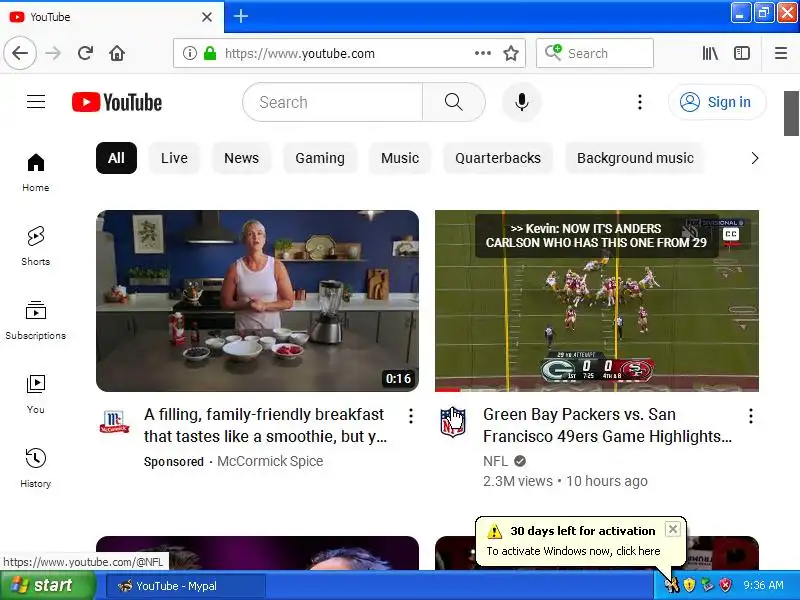Open the Windows Start menu

click(x=48, y=585)
